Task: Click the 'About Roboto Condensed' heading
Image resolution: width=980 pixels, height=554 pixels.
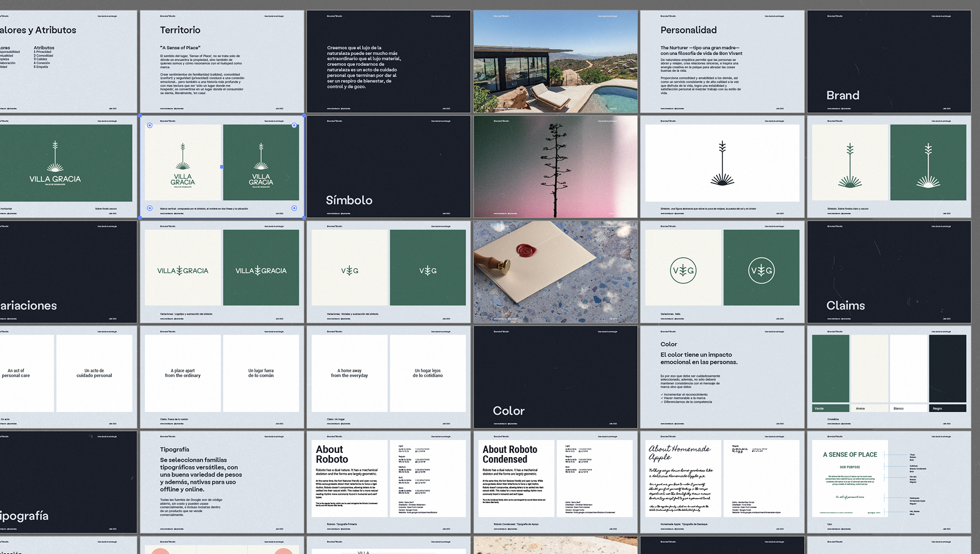Action: 510,454
